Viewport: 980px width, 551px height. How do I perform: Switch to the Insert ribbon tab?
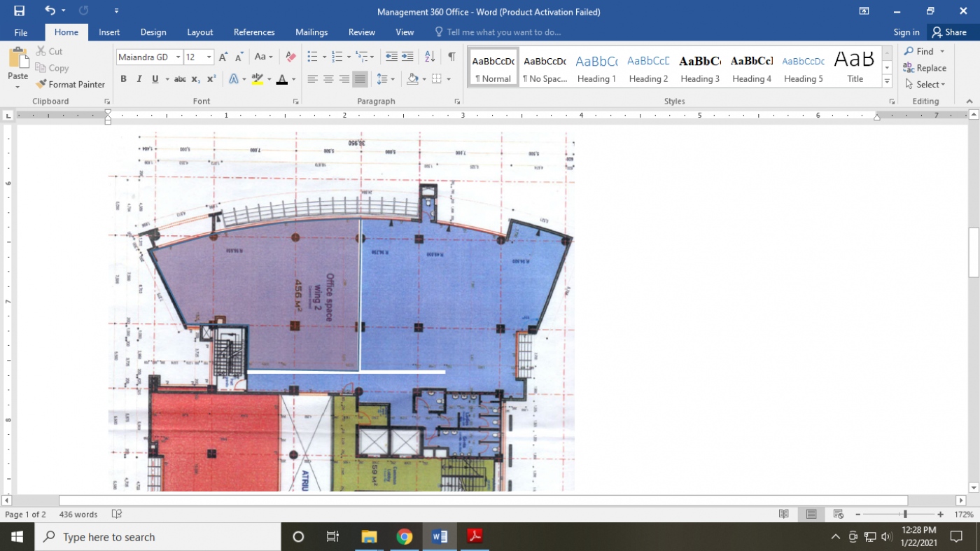[109, 32]
